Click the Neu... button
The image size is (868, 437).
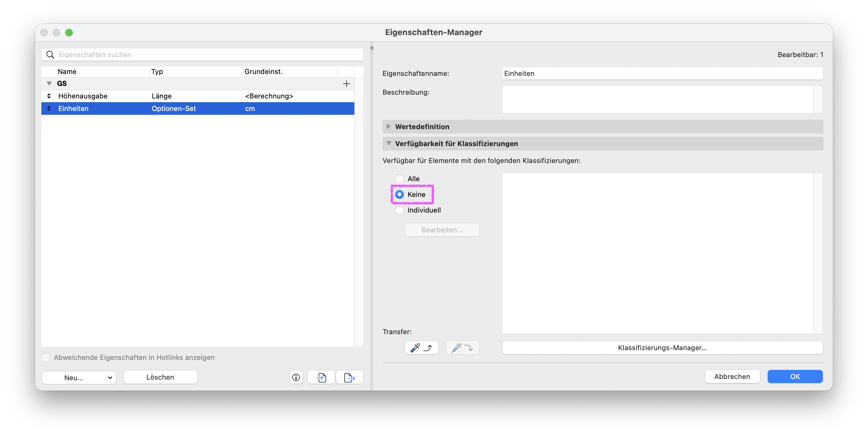coord(73,378)
